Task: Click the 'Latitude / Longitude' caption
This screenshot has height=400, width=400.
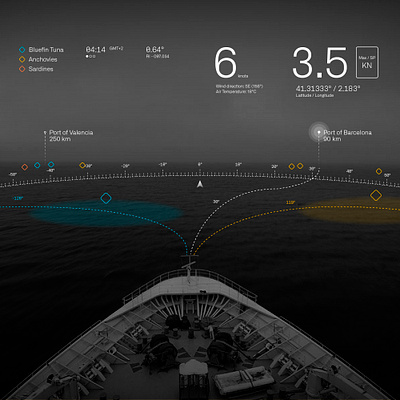Action: [315, 95]
